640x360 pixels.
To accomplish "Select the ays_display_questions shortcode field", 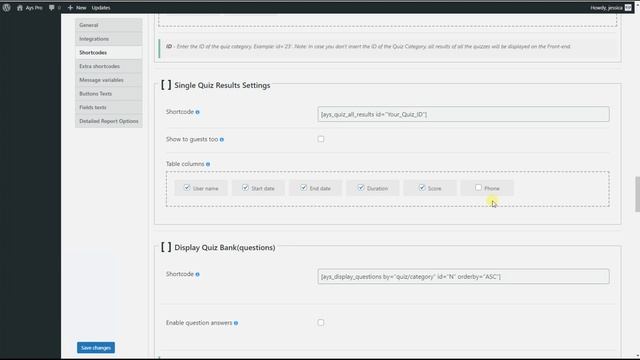I will (x=463, y=276).
